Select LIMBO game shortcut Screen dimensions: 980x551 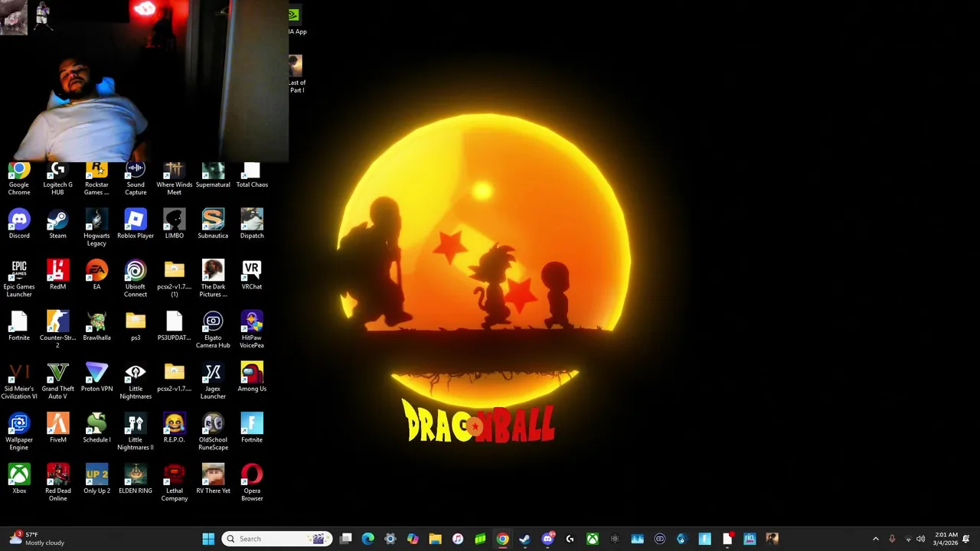[x=175, y=224]
